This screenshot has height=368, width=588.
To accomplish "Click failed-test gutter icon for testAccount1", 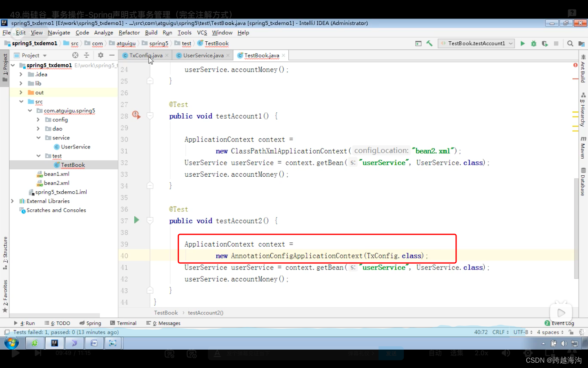I will pos(136,115).
